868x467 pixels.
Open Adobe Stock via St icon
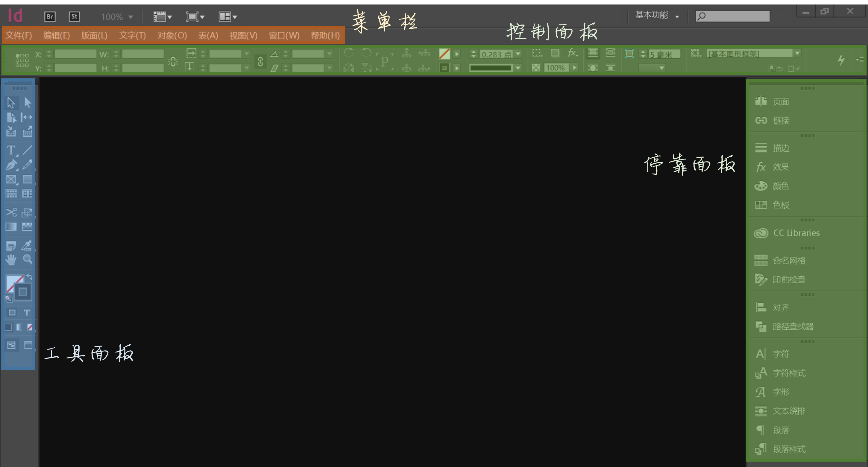74,16
